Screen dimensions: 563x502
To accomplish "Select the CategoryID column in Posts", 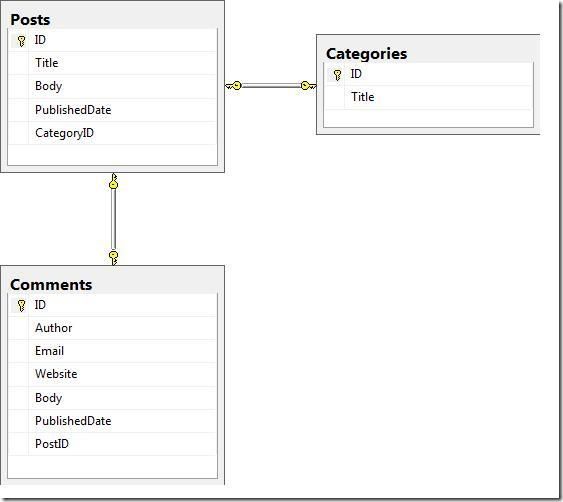I will click(x=112, y=133).
